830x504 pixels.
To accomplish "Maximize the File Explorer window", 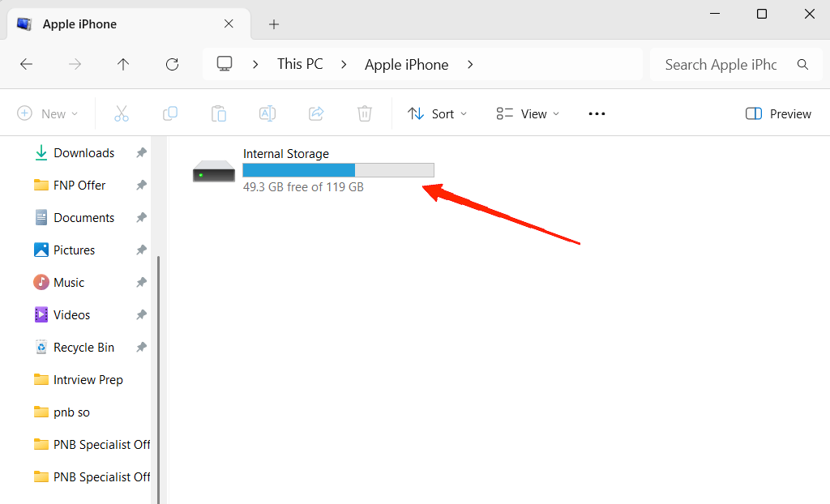I will 762,14.
